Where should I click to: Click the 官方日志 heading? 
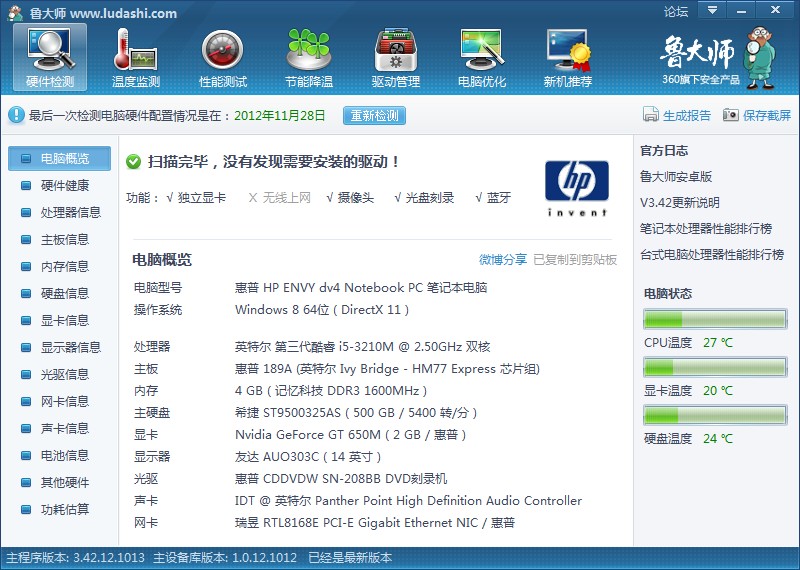tap(664, 151)
